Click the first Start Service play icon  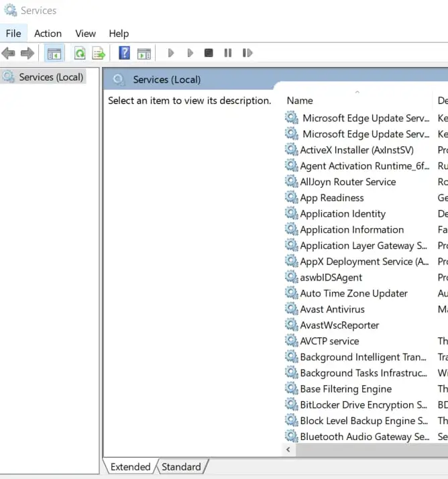[x=171, y=53]
